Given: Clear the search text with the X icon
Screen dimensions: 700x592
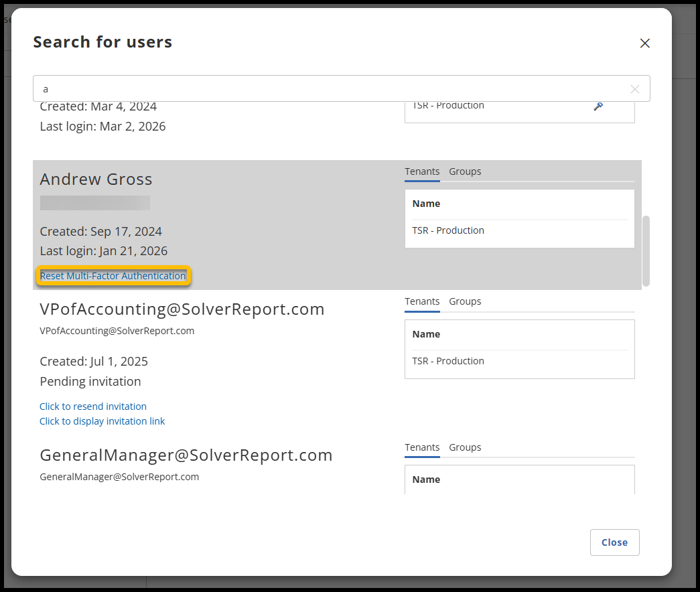Looking at the screenshot, I should pos(634,89).
